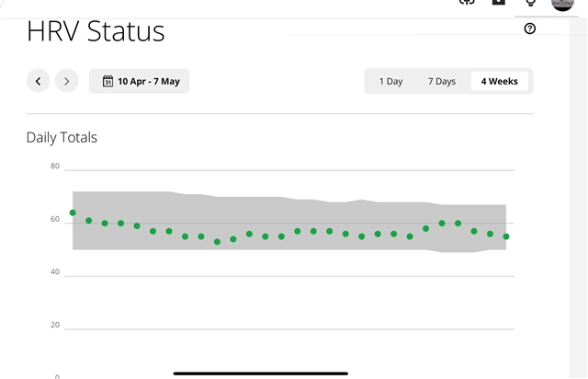Click the lowest HRV data point
This screenshot has width=588, height=379.
coord(217,242)
